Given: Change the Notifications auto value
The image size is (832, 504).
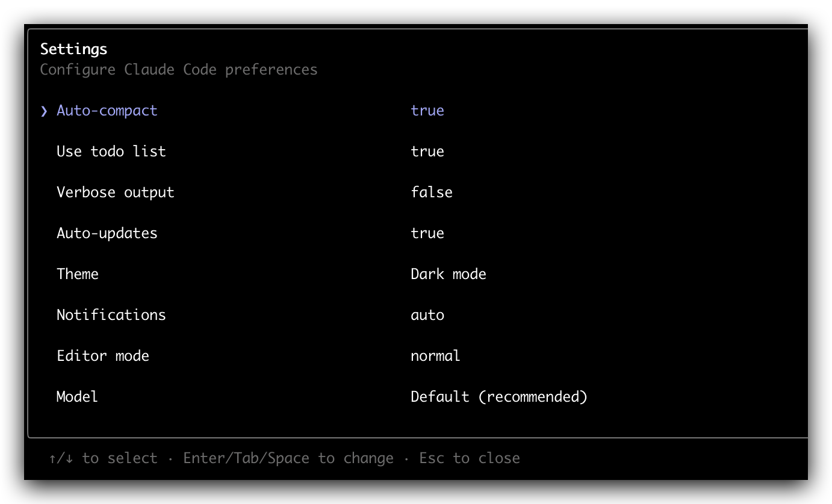Looking at the screenshot, I should pyautogui.click(x=427, y=315).
